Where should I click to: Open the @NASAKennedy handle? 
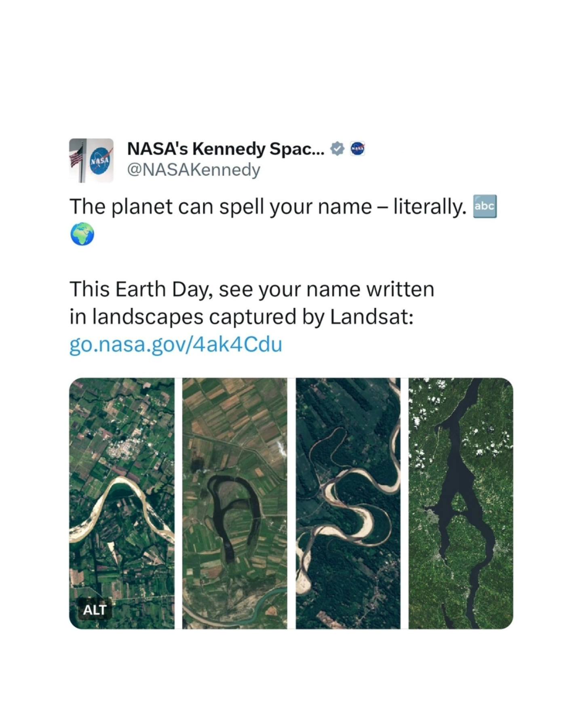click(x=194, y=170)
